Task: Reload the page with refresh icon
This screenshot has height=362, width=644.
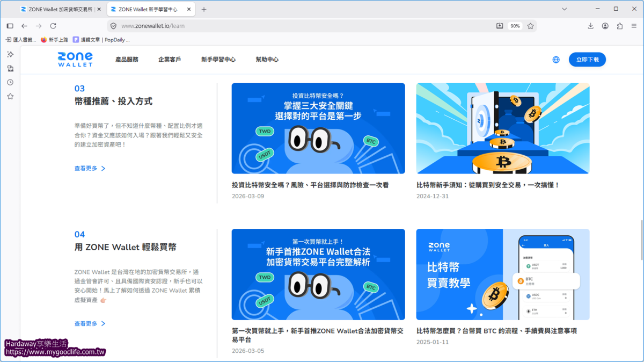Action: [53, 26]
